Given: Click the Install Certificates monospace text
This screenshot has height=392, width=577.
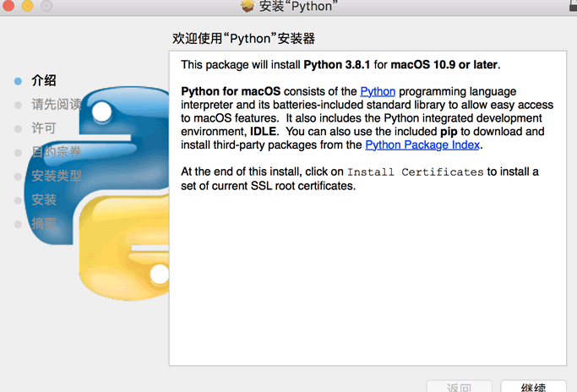Looking at the screenshot, I should 415,171.
